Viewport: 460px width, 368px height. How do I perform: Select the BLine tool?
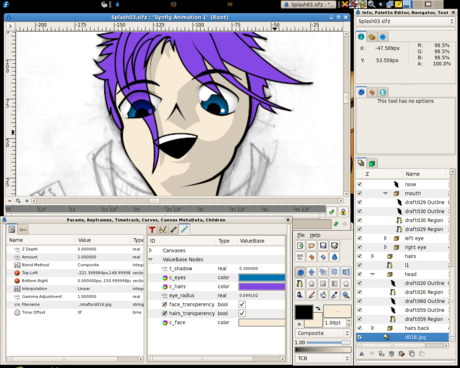(x=300, y=284)
